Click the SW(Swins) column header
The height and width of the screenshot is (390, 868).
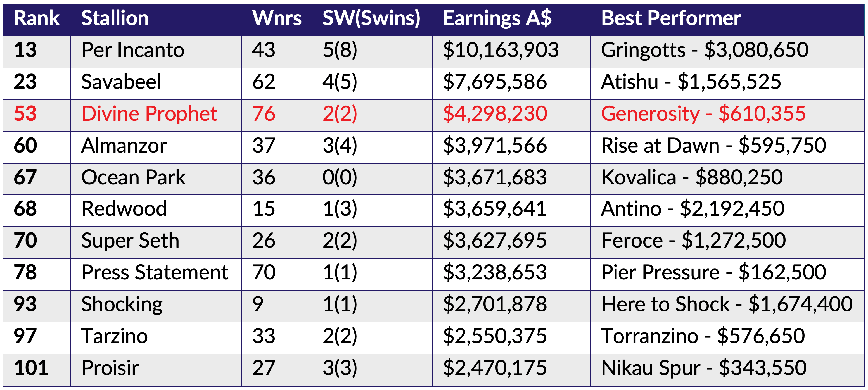click(x=371, y=18)
